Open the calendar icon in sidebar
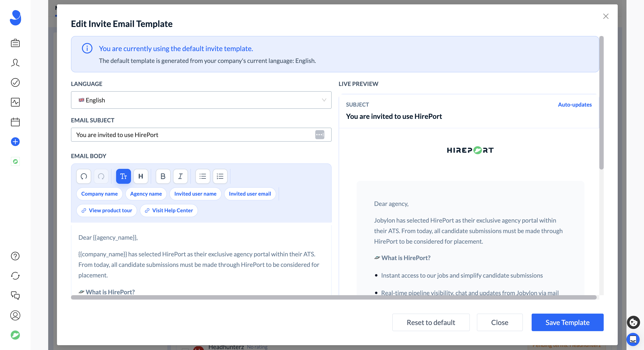644x350 pixels. [x=15, y=122]
